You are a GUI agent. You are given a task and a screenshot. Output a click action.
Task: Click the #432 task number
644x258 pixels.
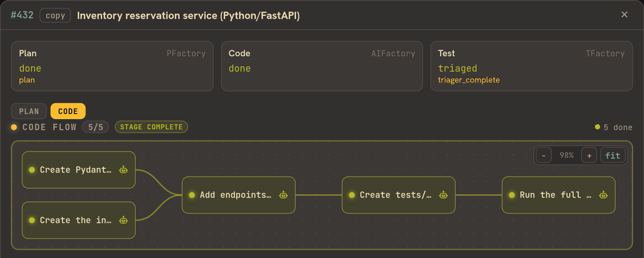22,15
